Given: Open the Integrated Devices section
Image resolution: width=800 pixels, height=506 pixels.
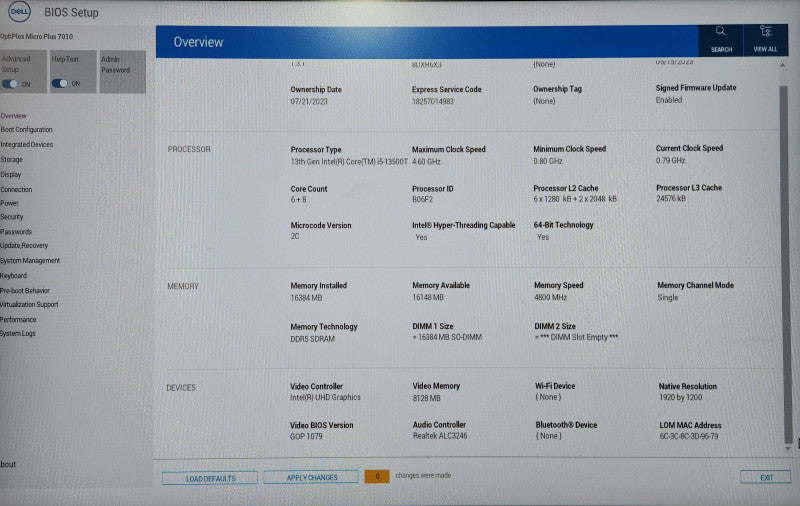Looking at the screenshot, I should pyautogui.click(x=27, y=144).
